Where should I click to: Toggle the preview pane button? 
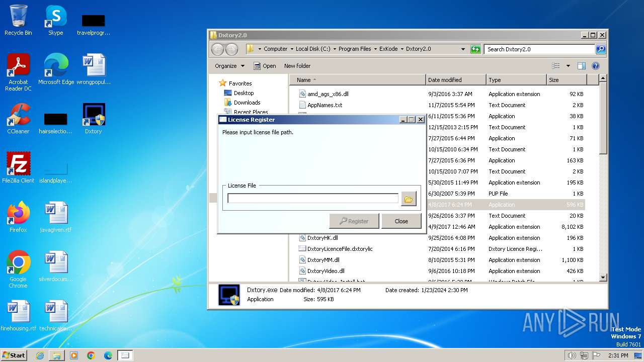click(582, 66)
